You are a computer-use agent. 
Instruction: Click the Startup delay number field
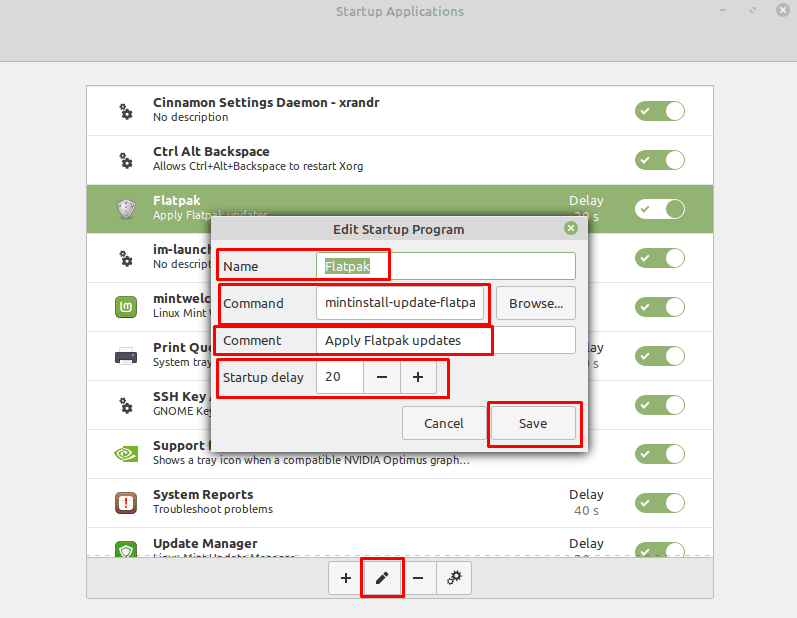click(x=340, y=377)
